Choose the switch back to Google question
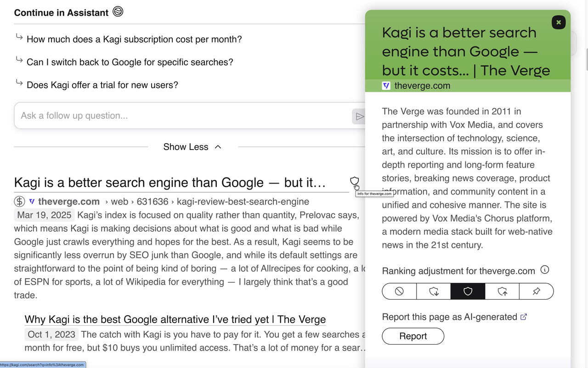Screen dimensions: 588x368 [130, 62]
